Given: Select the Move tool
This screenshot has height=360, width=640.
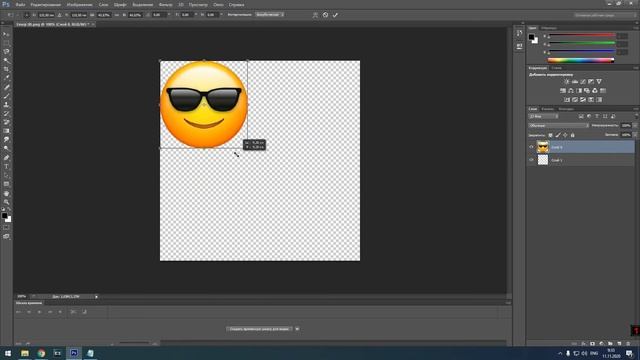Looking at the screenshot, I should (x=6, y=34).
